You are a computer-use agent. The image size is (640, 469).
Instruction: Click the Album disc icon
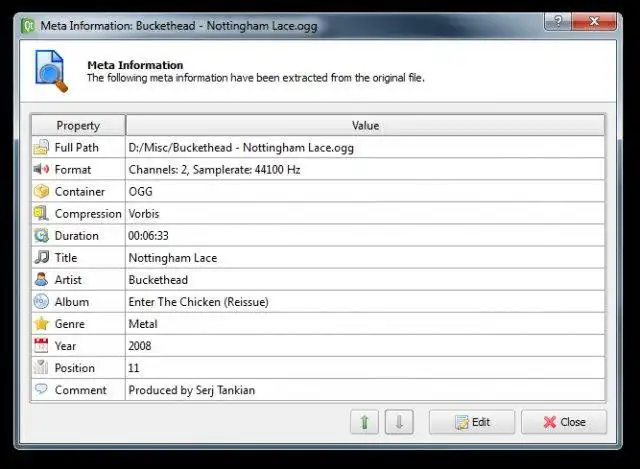click(41, 302)
